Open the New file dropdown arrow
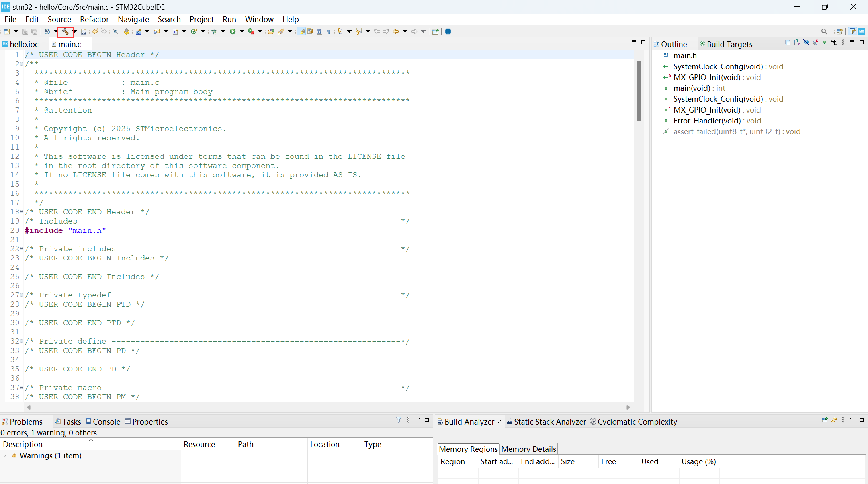Screen dimensions: 868x484 16,31
